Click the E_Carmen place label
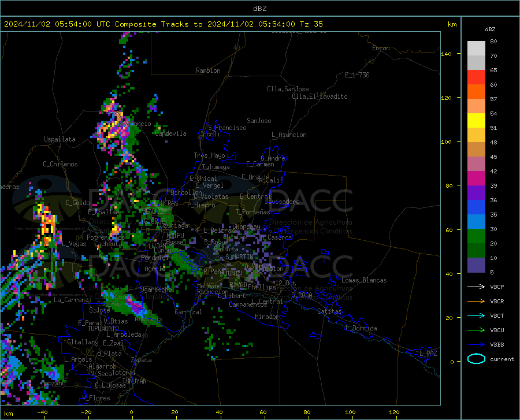 point(260,164)
